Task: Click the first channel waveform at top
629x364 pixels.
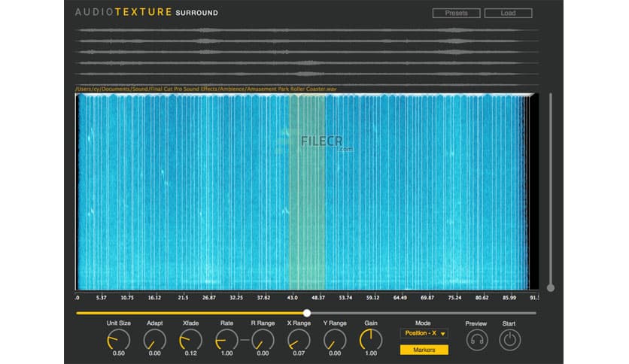Action: [307, 30]
